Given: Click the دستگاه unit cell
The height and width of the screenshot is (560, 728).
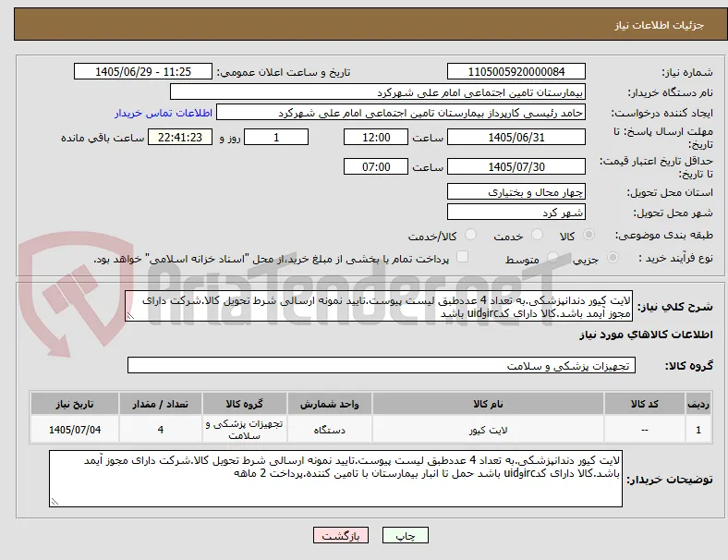Looking at the screenshot, I should [329, 430].
